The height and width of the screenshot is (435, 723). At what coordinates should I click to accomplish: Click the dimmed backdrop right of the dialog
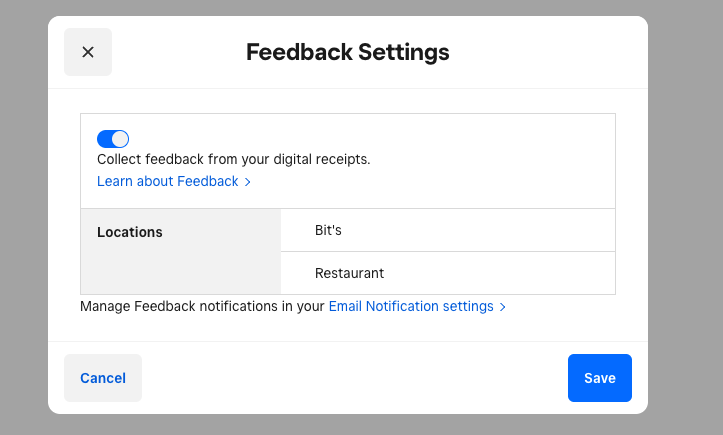coord(685,220)
